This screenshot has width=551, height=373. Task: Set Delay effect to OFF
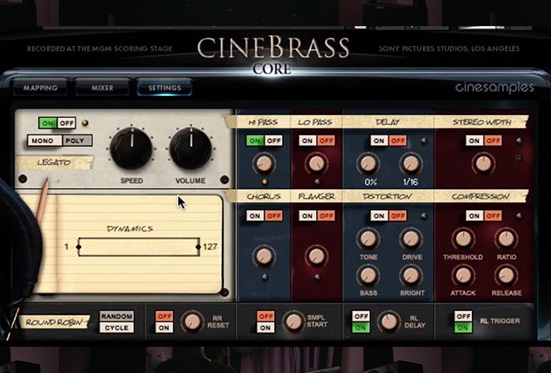(397, 141)
